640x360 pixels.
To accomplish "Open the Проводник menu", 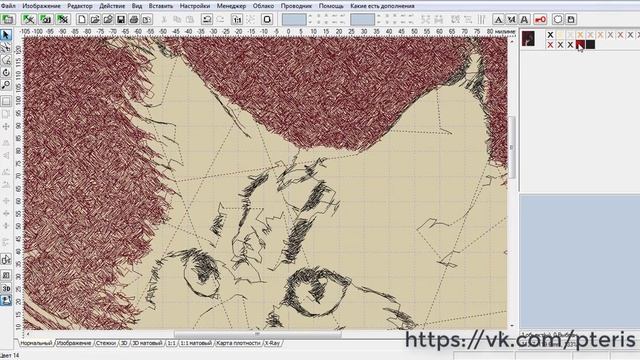I will click(x=296, y=6).
